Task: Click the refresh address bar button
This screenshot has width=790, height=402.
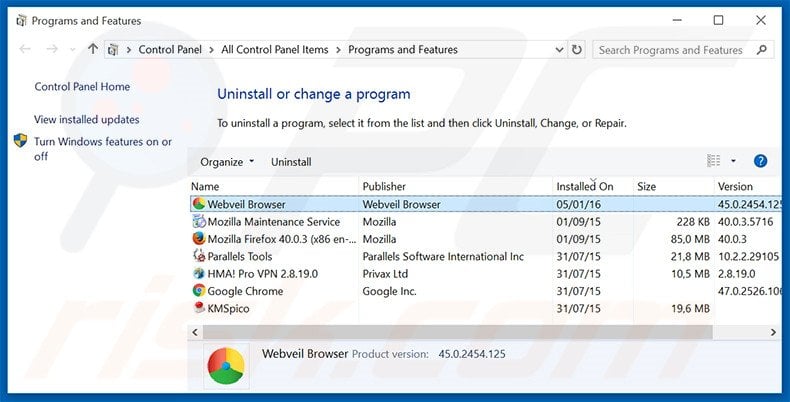Action: [x=576, y=50]
